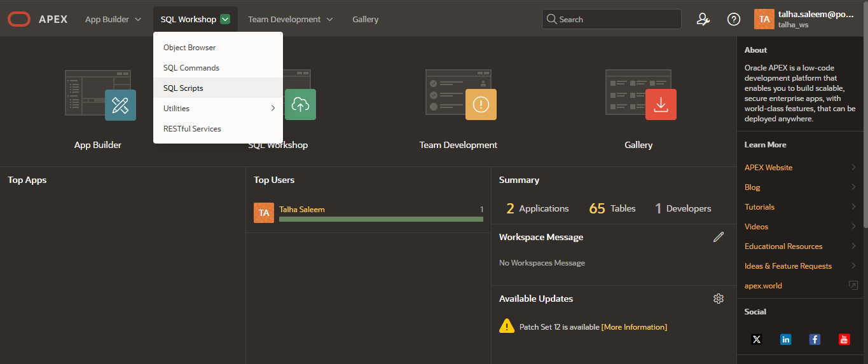Click the patch set warning triangle icon
The width and height of the screenshot is (868, 364).
point(507,326)
